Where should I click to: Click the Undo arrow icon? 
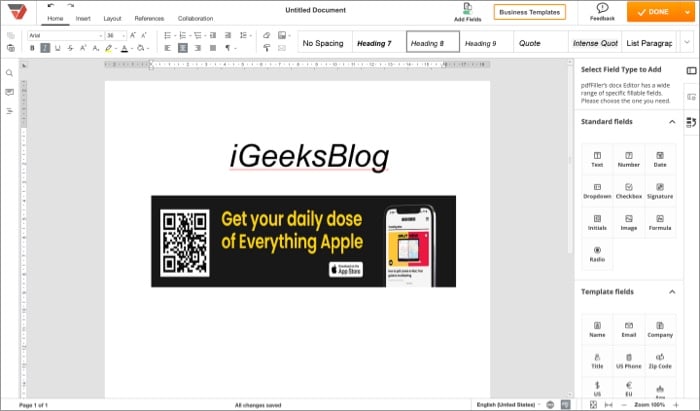coord(50,6)
